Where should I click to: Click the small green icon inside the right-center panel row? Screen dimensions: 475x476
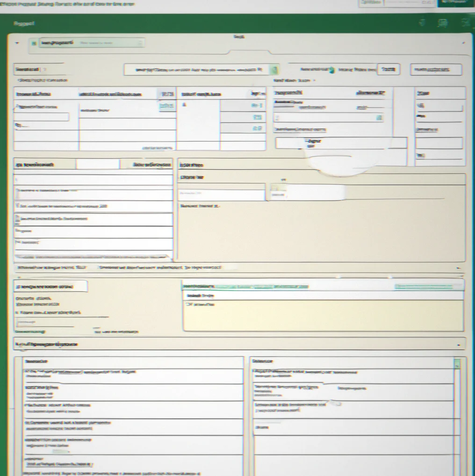coord(380,117)
